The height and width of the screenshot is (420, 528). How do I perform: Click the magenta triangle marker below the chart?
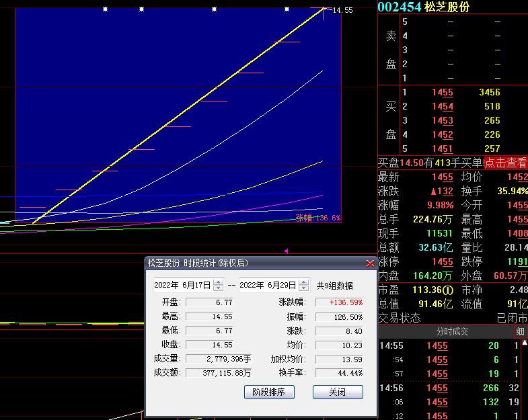[286, 251]
